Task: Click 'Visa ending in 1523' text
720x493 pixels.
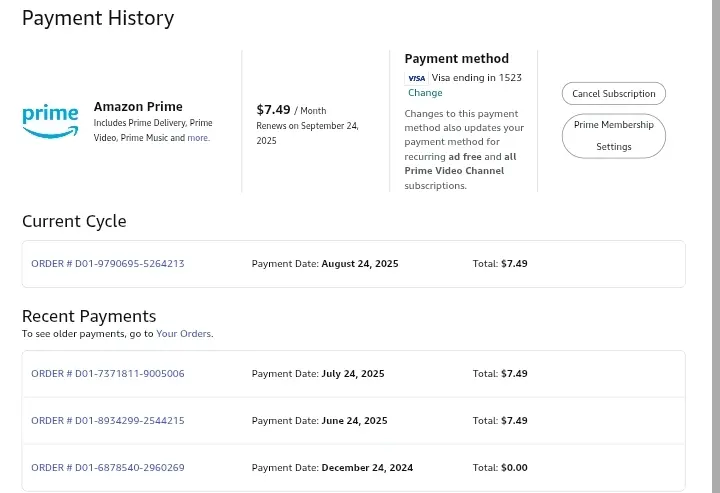Action: pyautogui.click(x=476, y=78)
